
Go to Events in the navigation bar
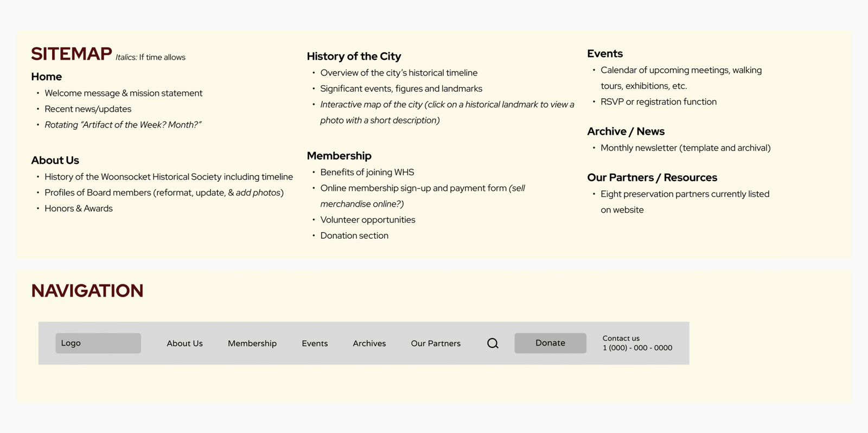click(315, 343)
